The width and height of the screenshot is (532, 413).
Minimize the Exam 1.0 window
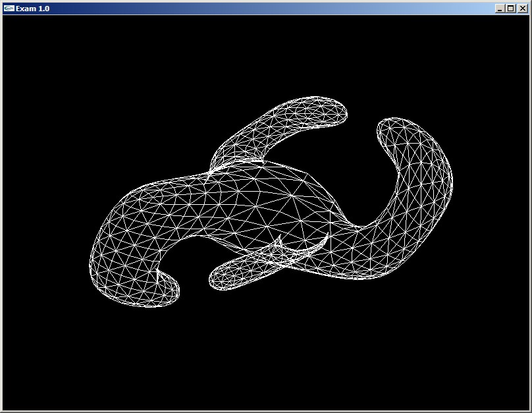pos(500,9)
